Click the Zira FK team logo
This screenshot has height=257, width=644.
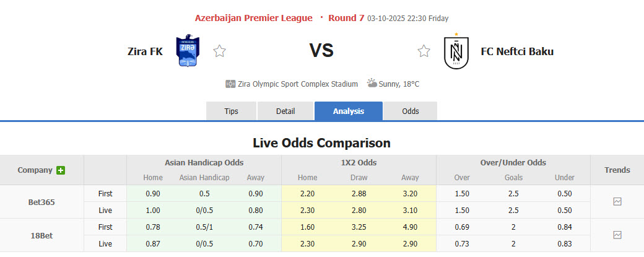coord(187,51)
